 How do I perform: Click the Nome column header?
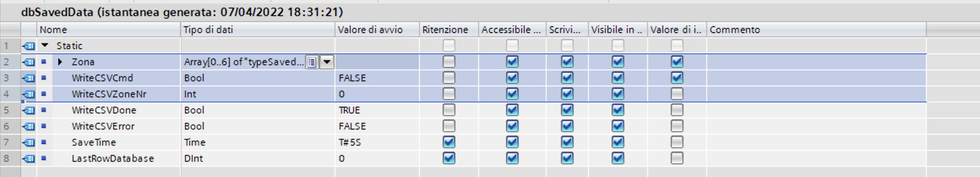point(109,30)
